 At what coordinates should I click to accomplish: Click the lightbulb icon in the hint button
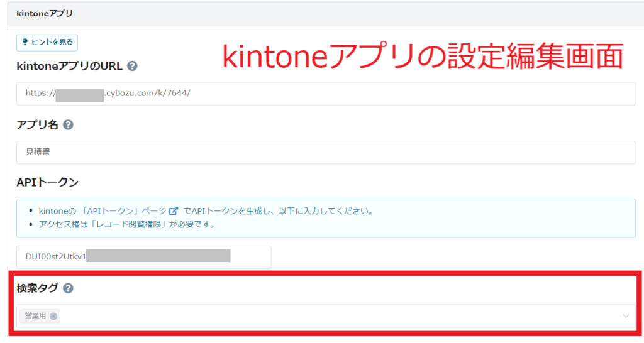tap(25, 42)
